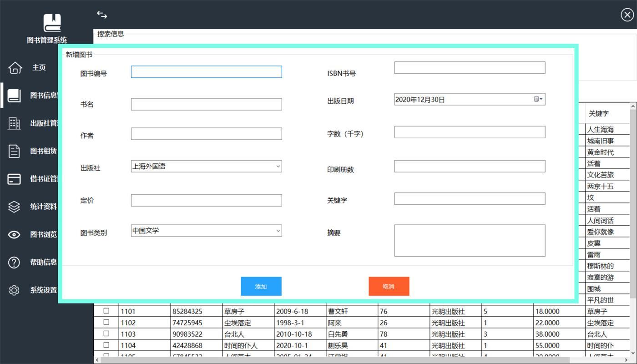Click the gear icon for 系统设置
Screen dimensions: 637x364
click(x=14, y=290)
